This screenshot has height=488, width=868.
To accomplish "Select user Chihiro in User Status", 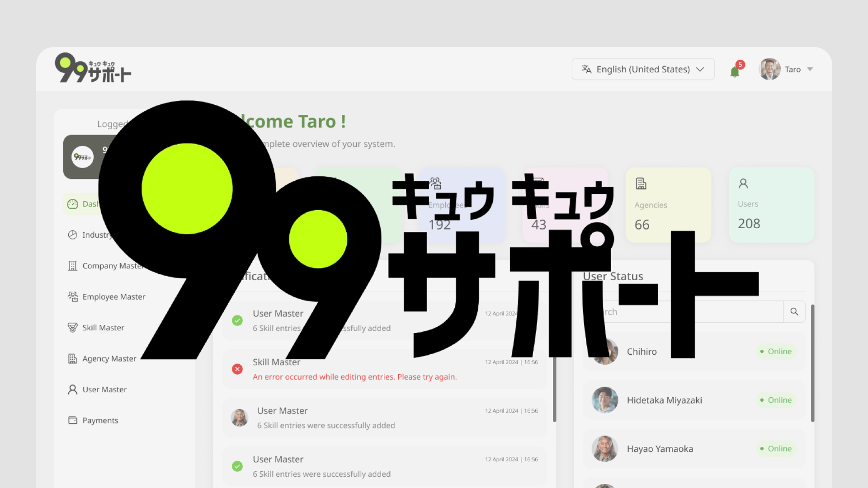I will pos(694,352).
